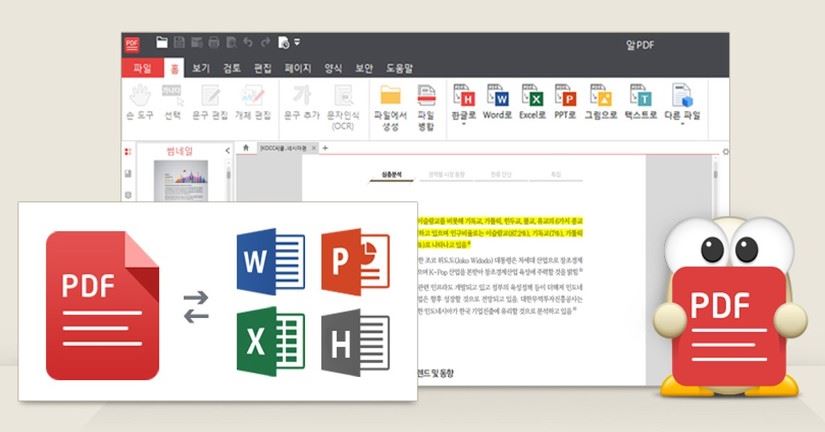Viewport: 825px width, 432px height.
Task: Click the recent documents clock icon
Action: coord(284,42)
